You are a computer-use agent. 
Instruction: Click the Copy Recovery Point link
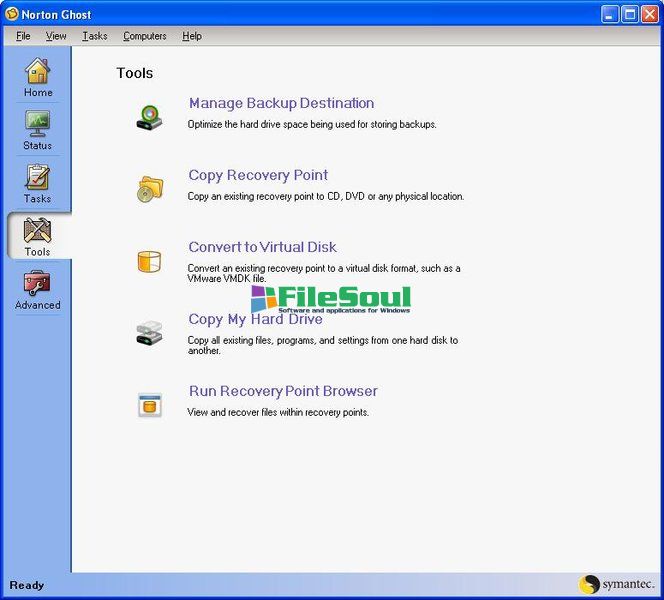(258, 175)
